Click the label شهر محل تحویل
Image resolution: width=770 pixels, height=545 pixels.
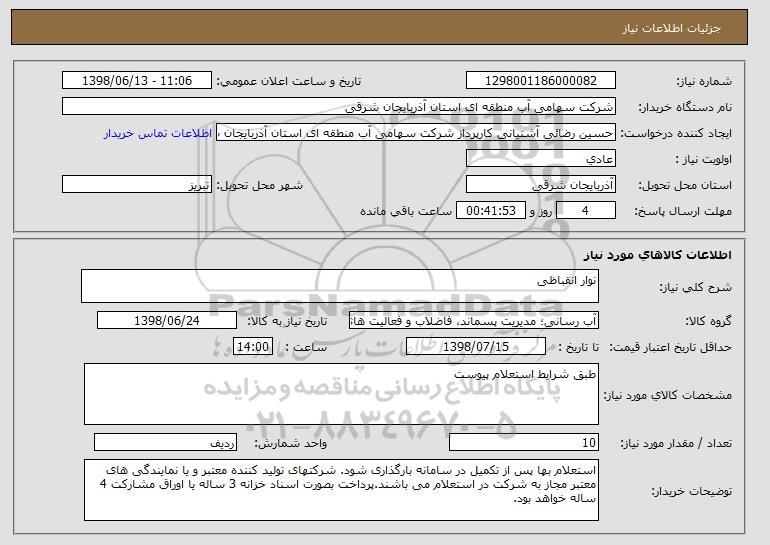[260, 185]
